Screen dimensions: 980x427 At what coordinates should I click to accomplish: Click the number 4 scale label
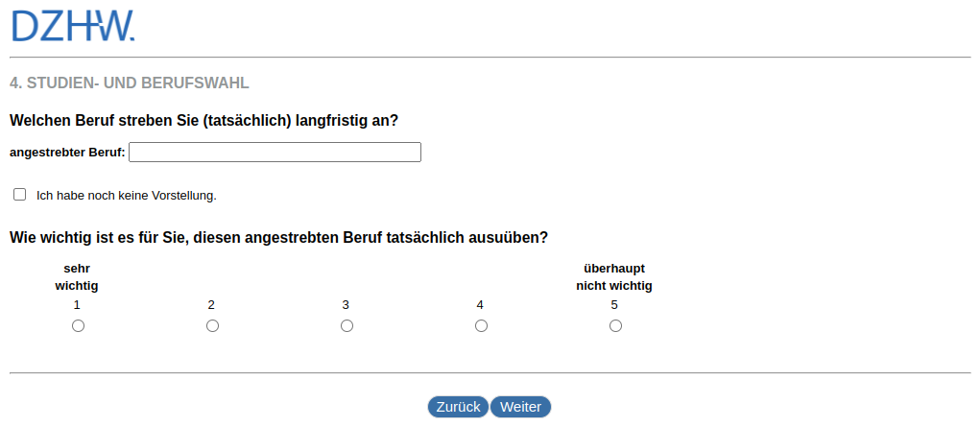tap(480, 305)
